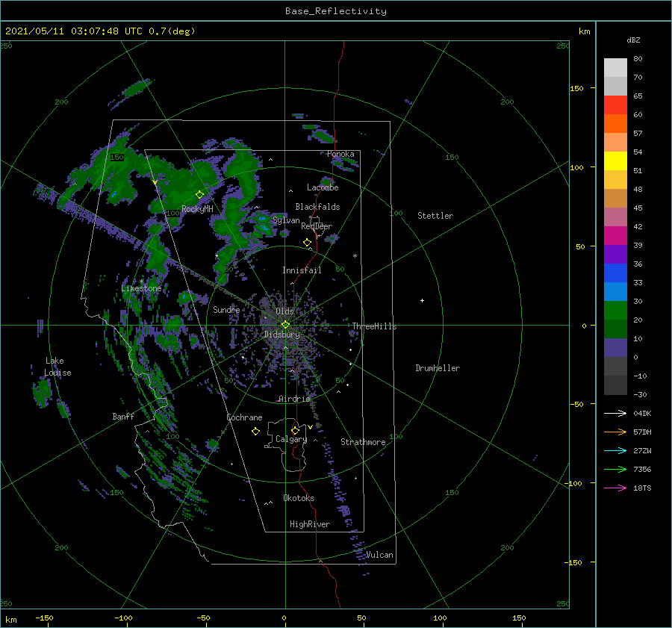Click the Vulcan city label
Screen dimensions: 672x628
379,555
